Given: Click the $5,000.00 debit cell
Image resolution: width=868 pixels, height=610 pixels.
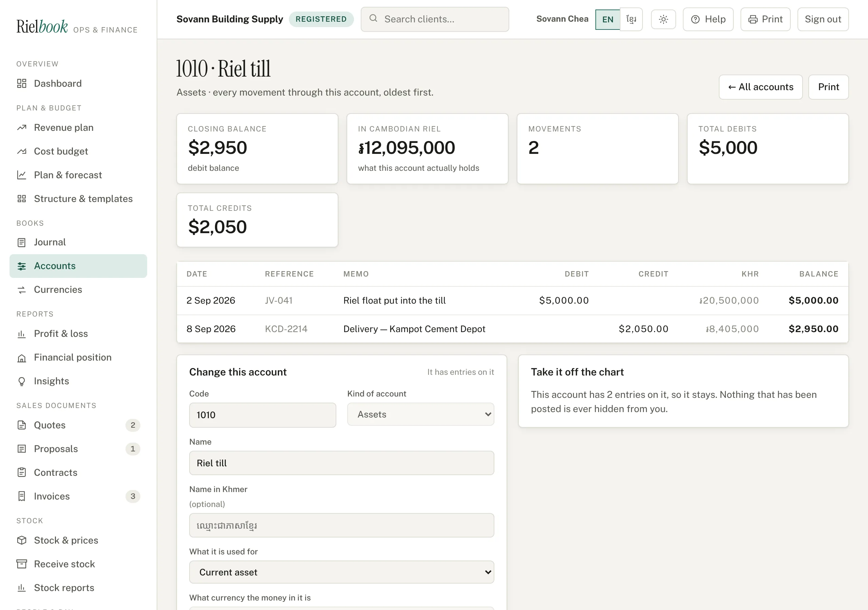Looking at the screenshot, I should pyautogui.click(x=564, y=301).
